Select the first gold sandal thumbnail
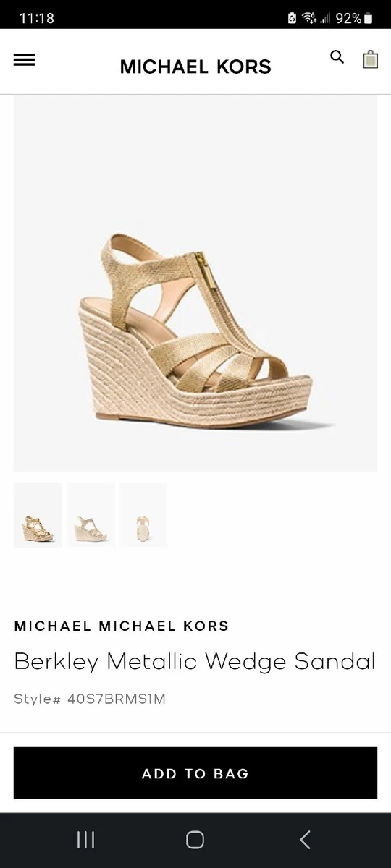This screenshot has height=868, width=391. [x=38, y=515]
